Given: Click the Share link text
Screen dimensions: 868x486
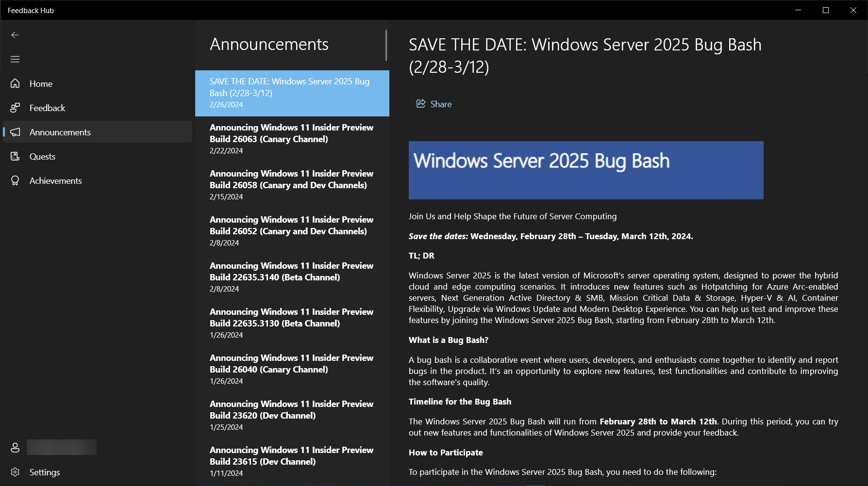Looking at the screenshot, I should (441, 104).
